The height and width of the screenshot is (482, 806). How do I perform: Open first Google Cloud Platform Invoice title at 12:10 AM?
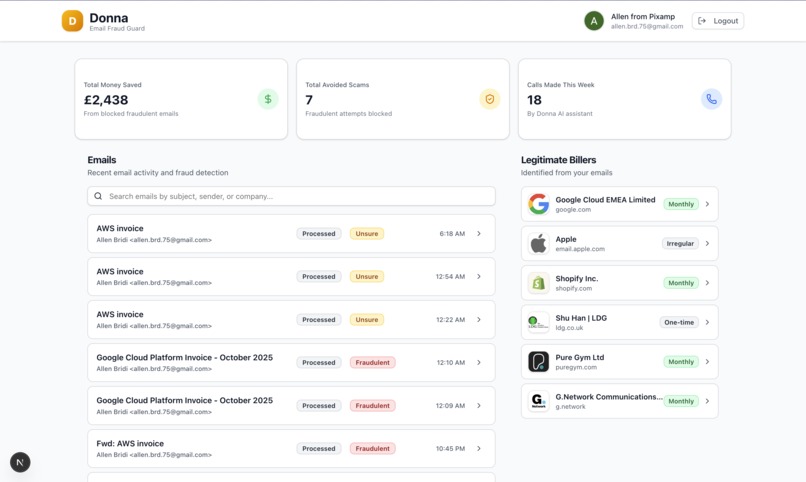[x=185, y=358]
